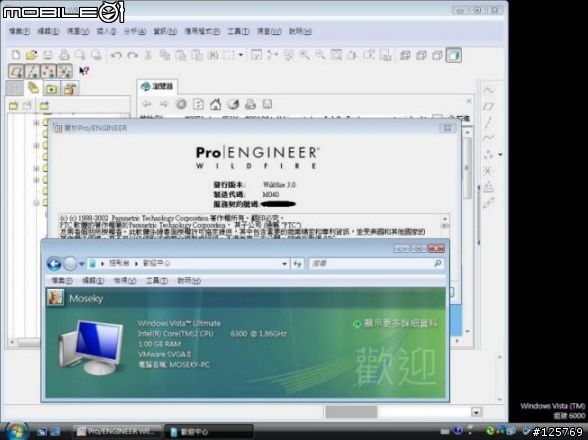Close the 關於 Pro/ENGINEER dialog
The image size is (588, 440).
tap(447, 128)
